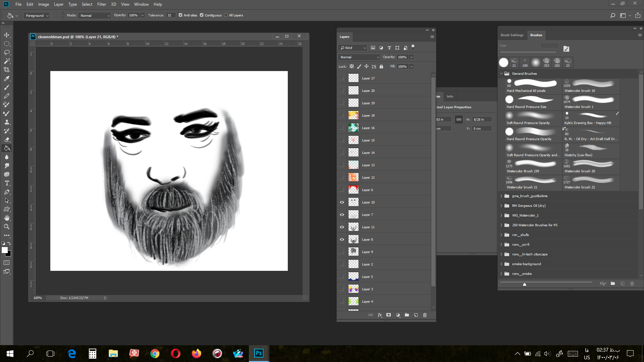Screen dimensions: 644x362
Task: Switch to the Info tab
Action: (450, 97)
